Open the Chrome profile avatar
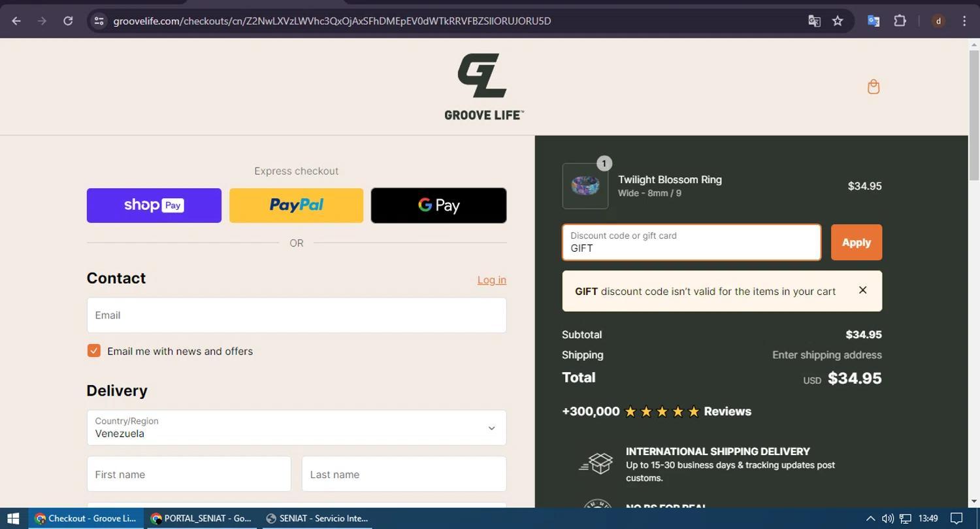980x529 pixels. tap(938, 21)
